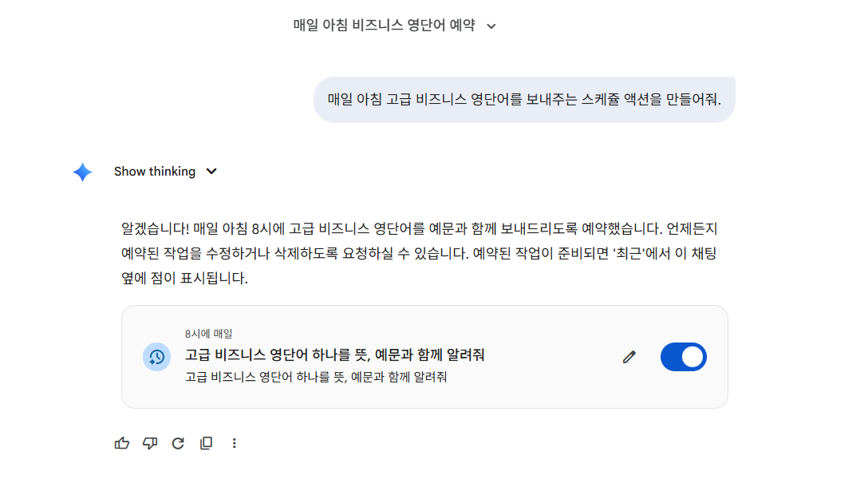Select the user's message bubble
This screenshot has width=868, height=491.
click(x=525, y=99)
